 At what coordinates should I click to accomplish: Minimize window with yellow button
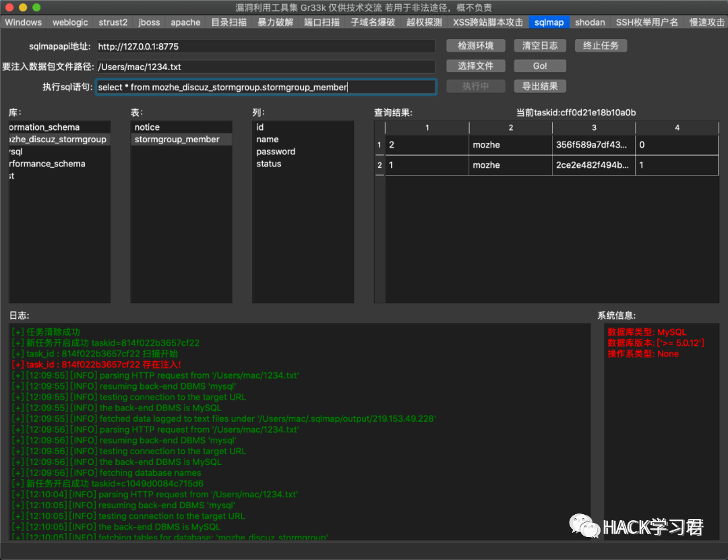(23, 7)
